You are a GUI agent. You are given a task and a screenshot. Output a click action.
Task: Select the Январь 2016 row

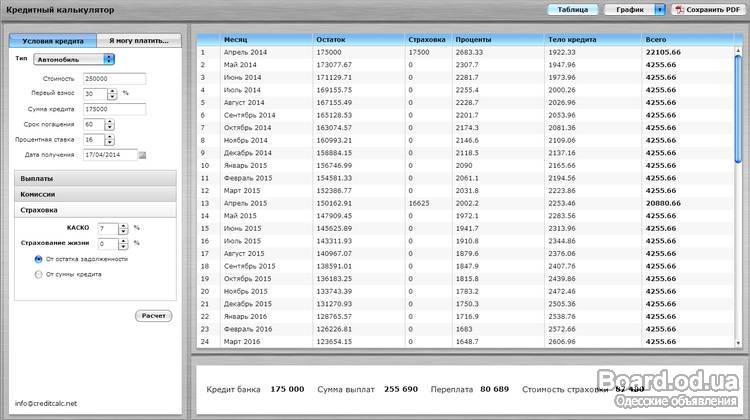[x=465, y=316]
